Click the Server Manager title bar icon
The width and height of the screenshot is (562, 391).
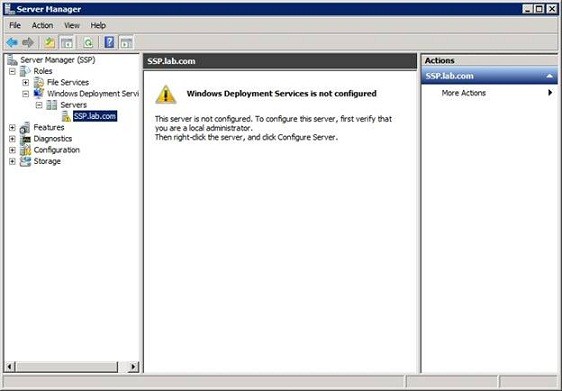pos(9,9)
